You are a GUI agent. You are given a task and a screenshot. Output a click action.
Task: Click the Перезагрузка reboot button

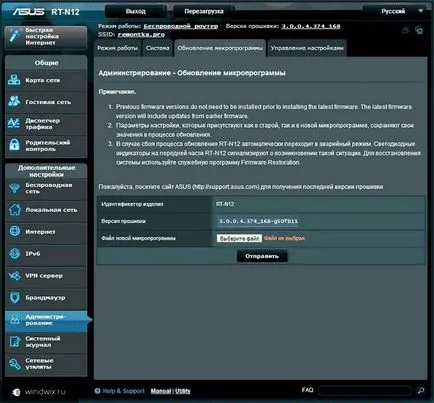pyautogui.click(x=204, y=11)
